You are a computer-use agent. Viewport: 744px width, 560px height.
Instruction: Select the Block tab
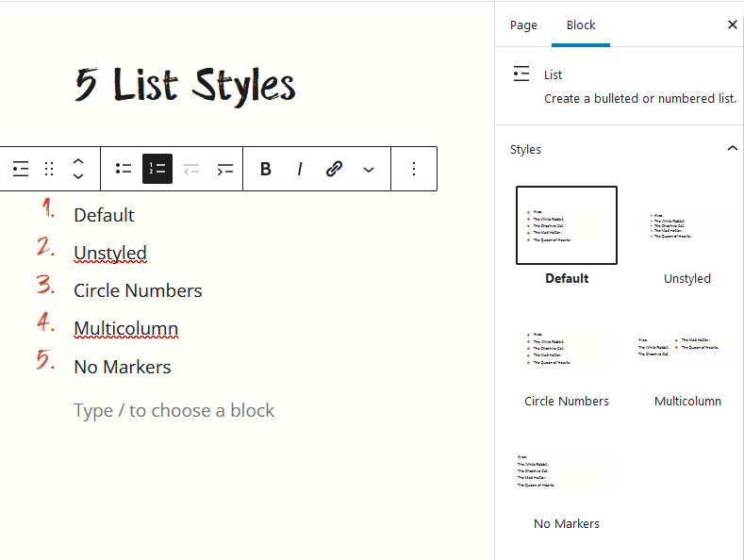click(x=581, y=25)
